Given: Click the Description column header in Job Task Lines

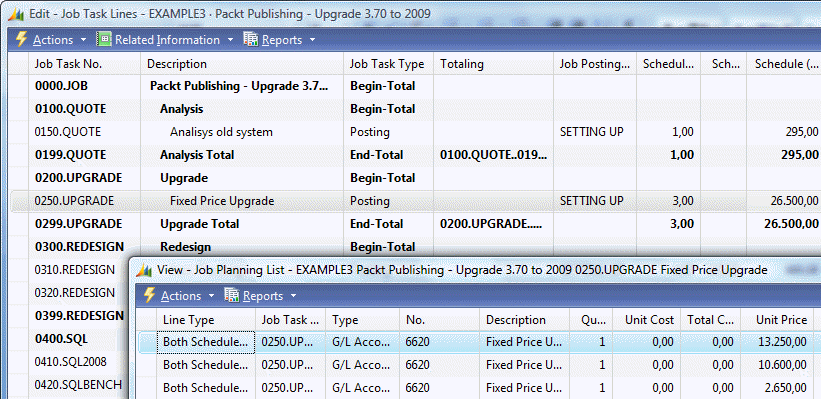Looking at the screenshot, I should click(x=242, y=64).
